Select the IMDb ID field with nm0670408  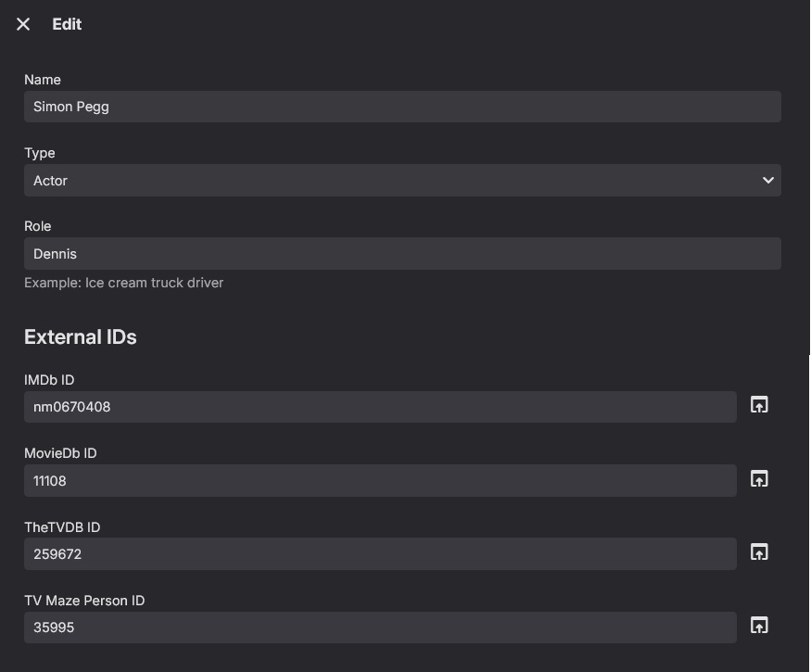click(x=380, y=407)
